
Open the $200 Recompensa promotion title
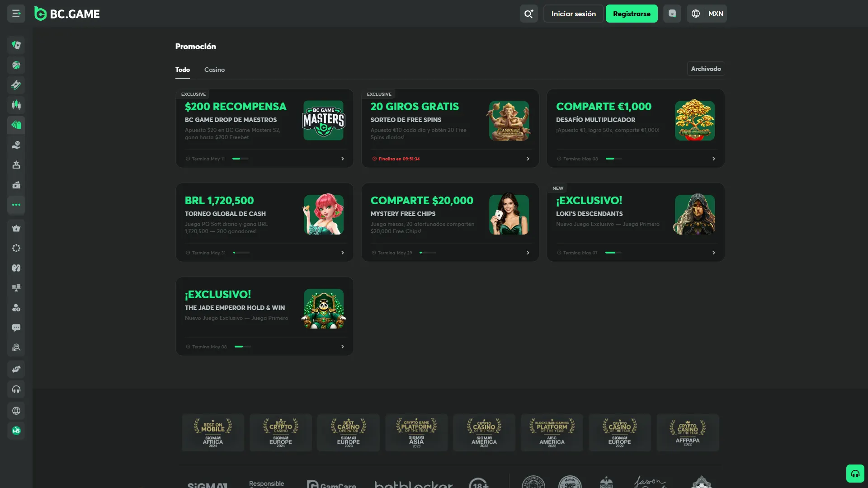click(236, 107)
